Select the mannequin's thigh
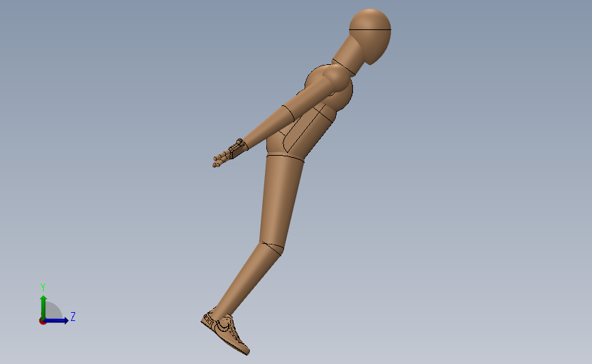 [x=280, y=199]
